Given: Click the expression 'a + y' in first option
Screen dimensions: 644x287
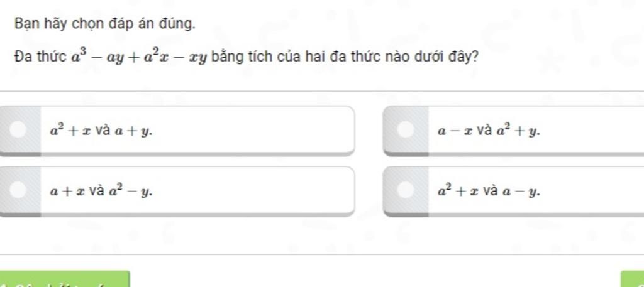Looking at the screenshot, I should (133, 132).
